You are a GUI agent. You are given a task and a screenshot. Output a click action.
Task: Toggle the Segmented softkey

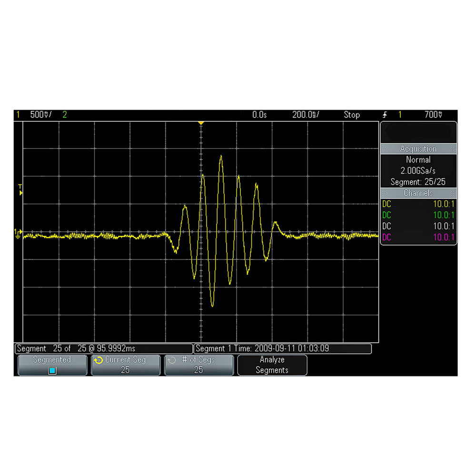52,365
